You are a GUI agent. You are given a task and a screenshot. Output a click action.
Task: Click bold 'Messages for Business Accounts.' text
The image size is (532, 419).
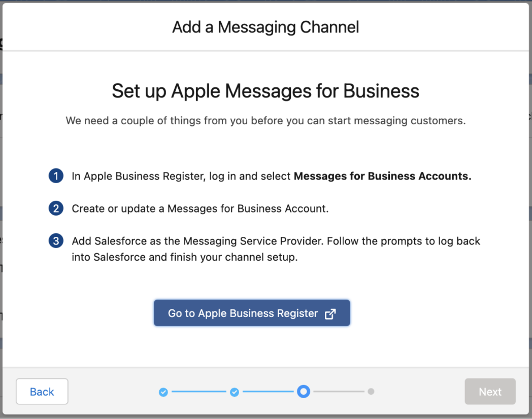click(x=383, y=177)
